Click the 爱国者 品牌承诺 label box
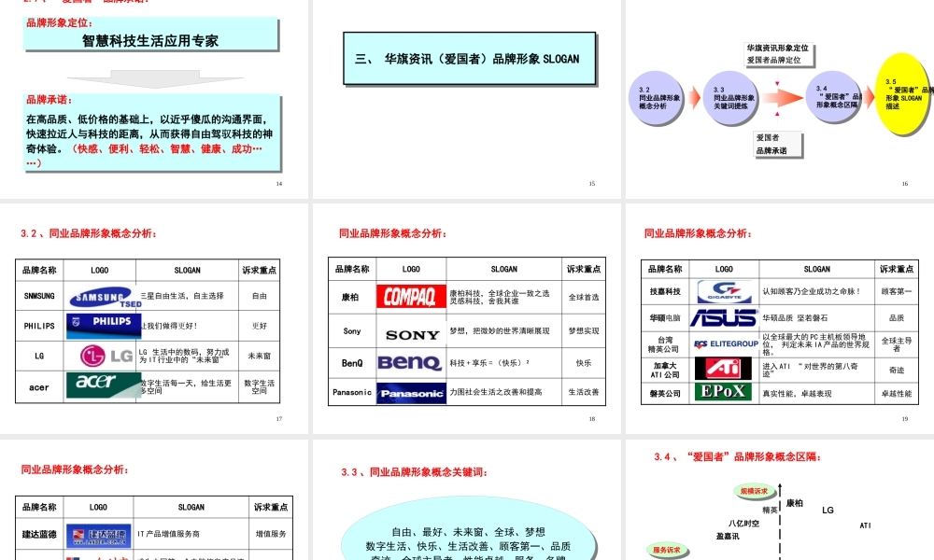This screenshot has height=560, width=934. pyautogui.click(x=777, y=144)
